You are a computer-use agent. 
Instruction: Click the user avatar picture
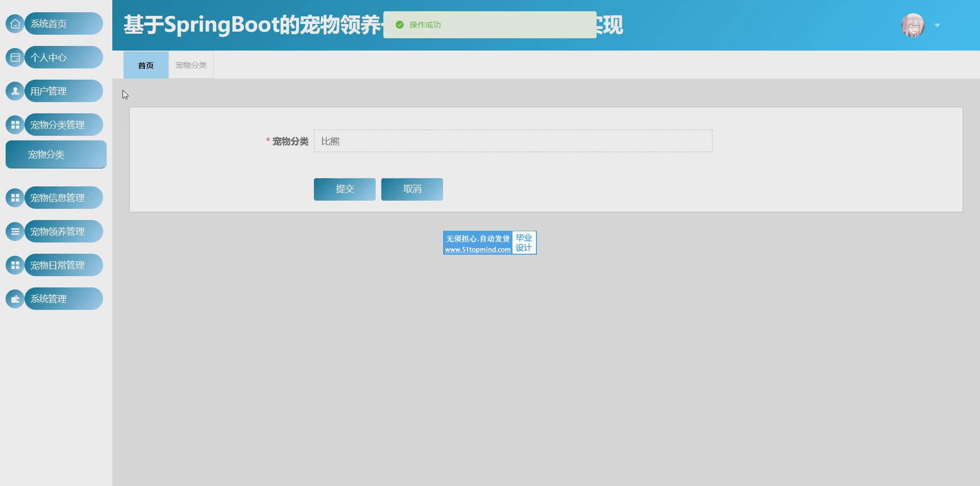913,26
